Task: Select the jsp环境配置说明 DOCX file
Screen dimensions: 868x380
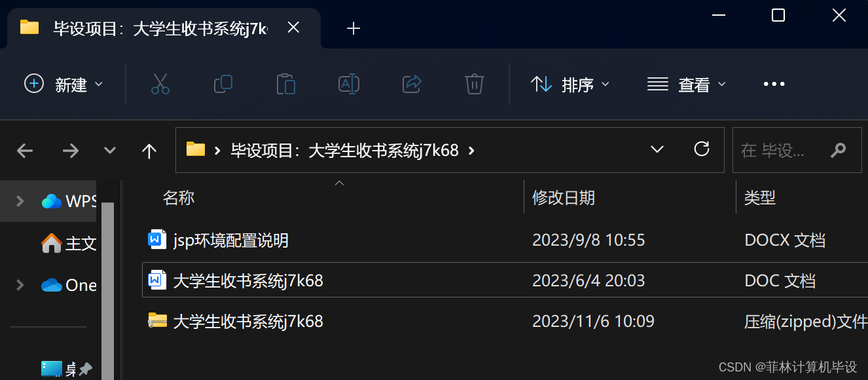Action: click(504, 240)
